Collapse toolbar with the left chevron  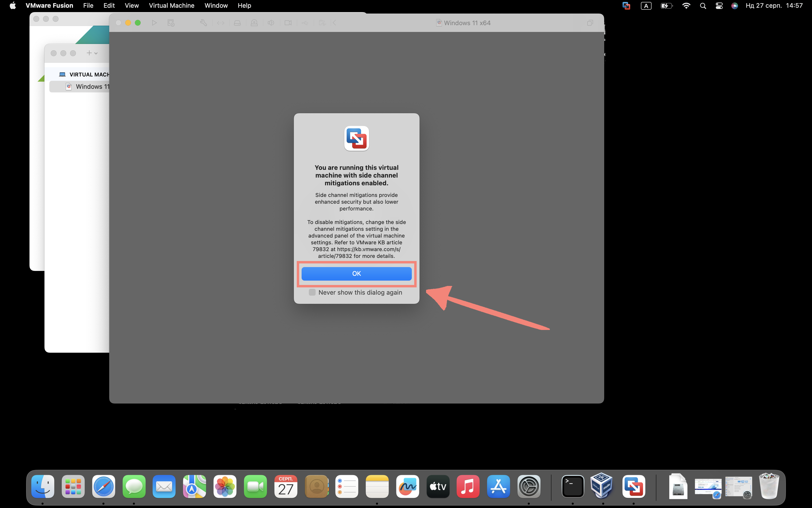[x=334, y=23]
